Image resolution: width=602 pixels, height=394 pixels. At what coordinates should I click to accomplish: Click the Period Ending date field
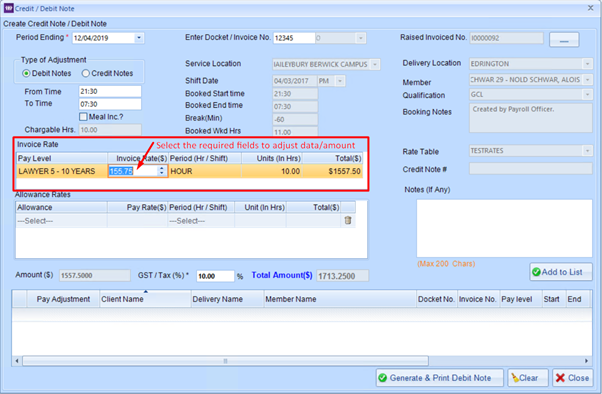pyautogui.click(x=104, y=38)
